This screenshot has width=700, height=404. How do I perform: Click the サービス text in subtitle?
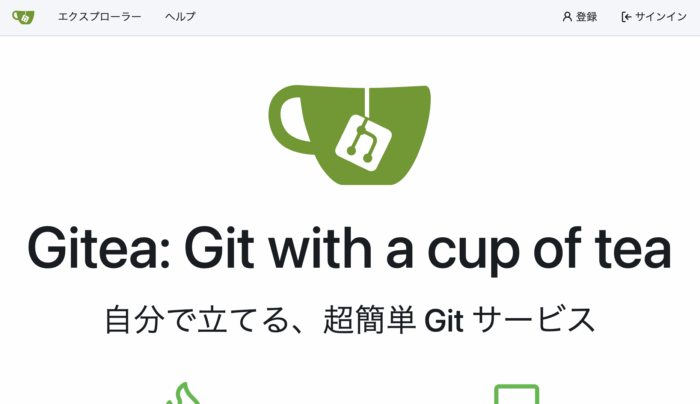pyautogui.click(x=533, y=320)
